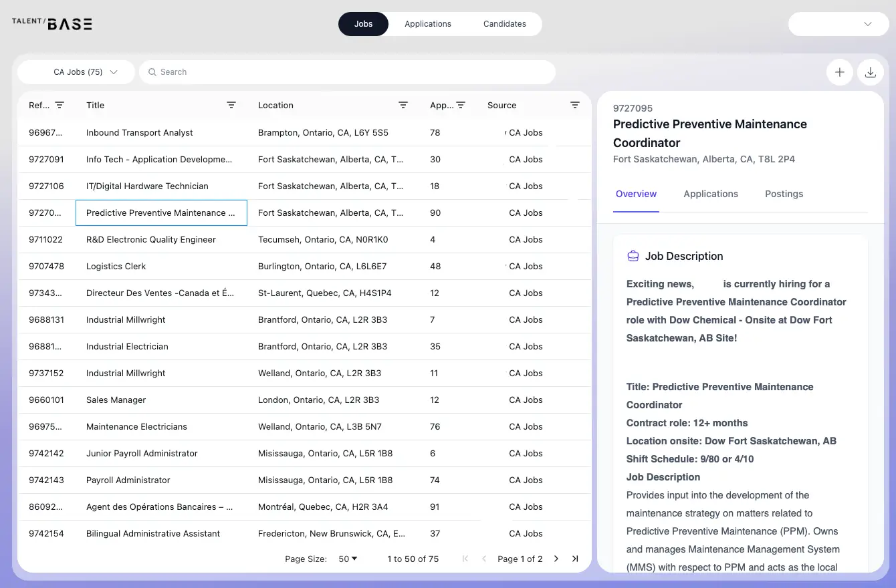Open the Location column filter menu
This screenshot has height=588, width=896.
[x=403, y=105]
